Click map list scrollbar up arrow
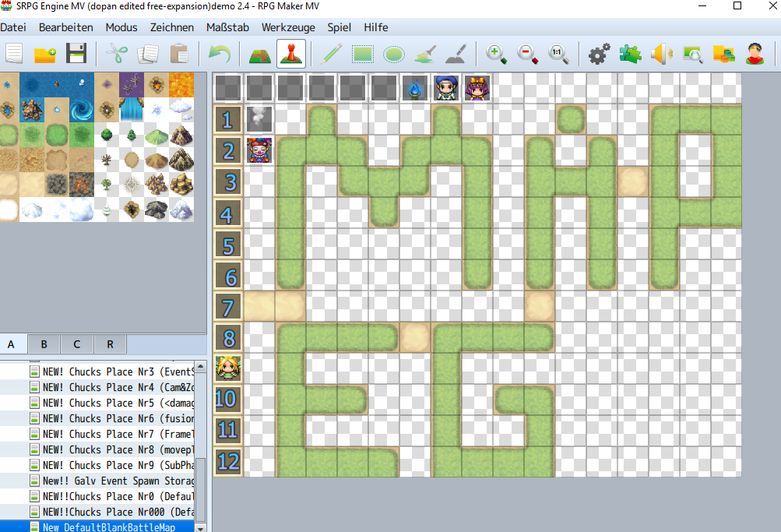 click(201, 367)
